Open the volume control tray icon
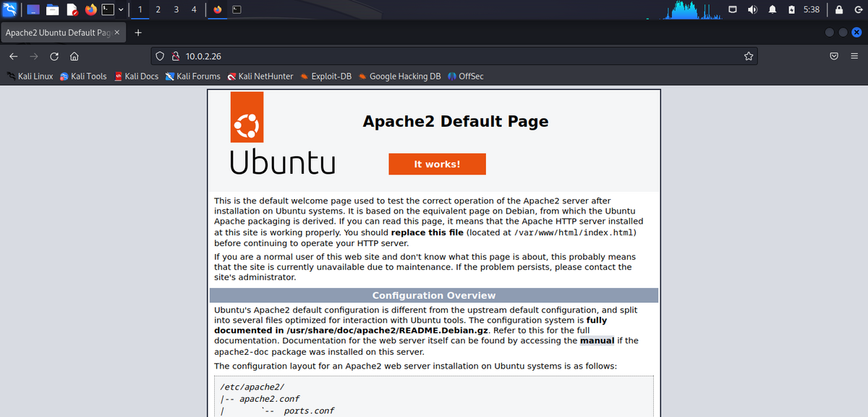The width and height of the screenshot is (868, 417). coord(753,9)
